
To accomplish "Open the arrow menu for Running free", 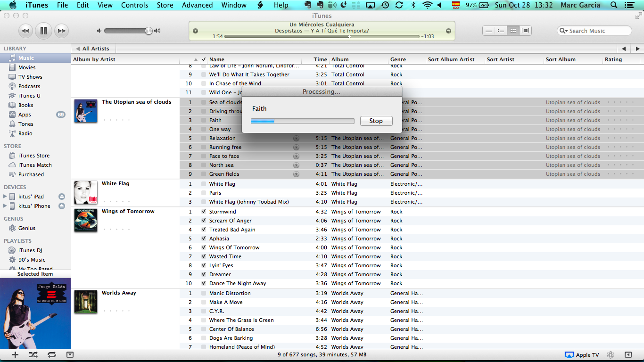I will (x=296, y=147).
